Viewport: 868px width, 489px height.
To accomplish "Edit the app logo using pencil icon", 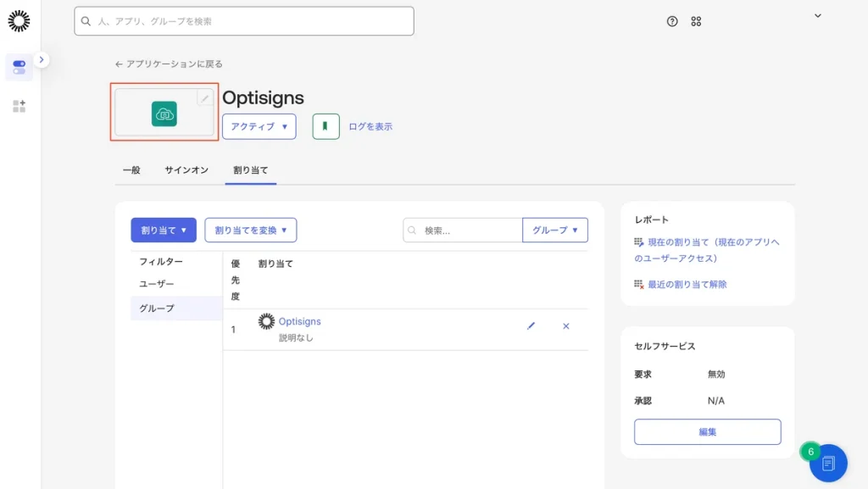I will 204,98.
